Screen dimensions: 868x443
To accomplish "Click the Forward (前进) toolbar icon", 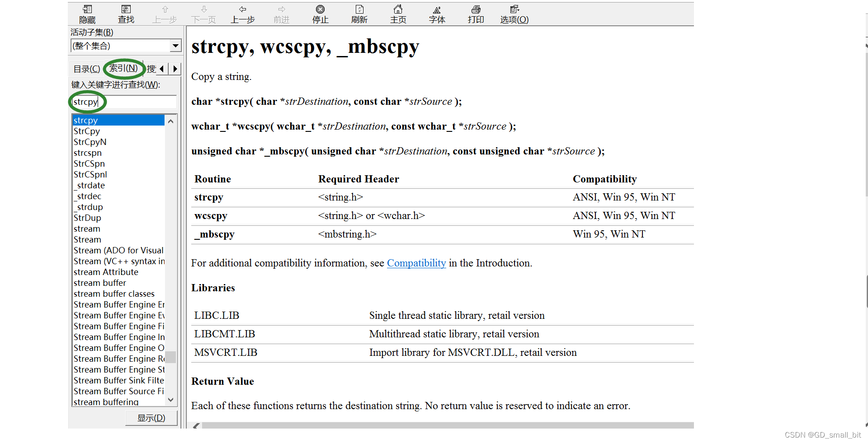I will click(x=282, y=9).
